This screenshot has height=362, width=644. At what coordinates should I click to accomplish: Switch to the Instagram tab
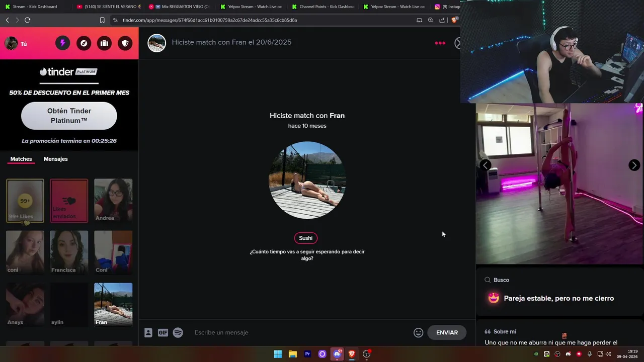pyautogui.click(x=447, y=7)
